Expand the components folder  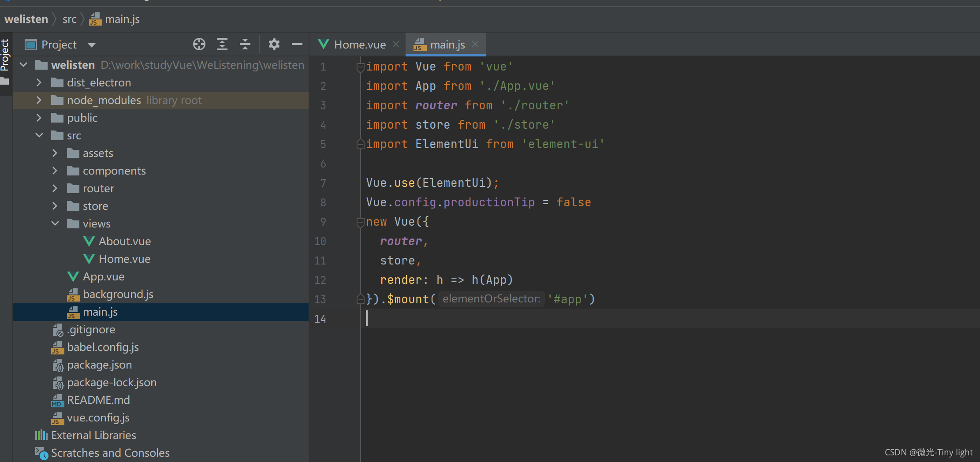(x=55, y=171)
